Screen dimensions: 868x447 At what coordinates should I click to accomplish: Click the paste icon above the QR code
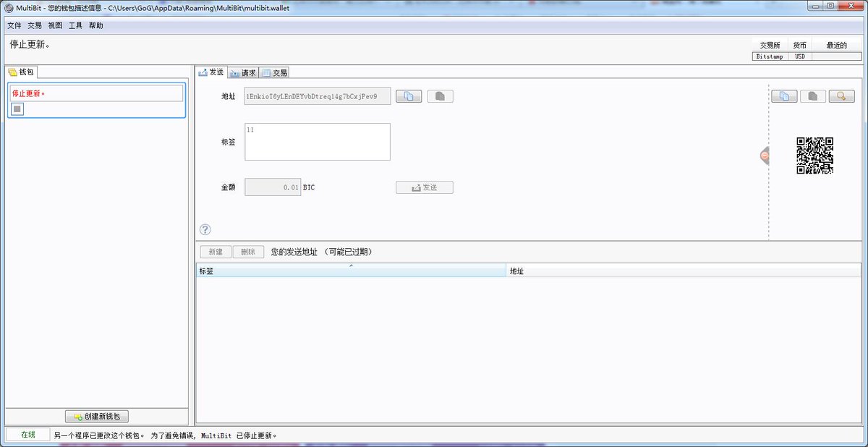813,96
